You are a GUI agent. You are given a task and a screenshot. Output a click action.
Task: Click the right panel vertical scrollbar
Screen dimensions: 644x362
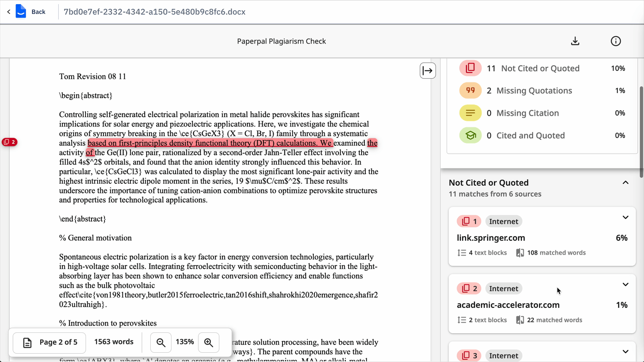[641, 132]
